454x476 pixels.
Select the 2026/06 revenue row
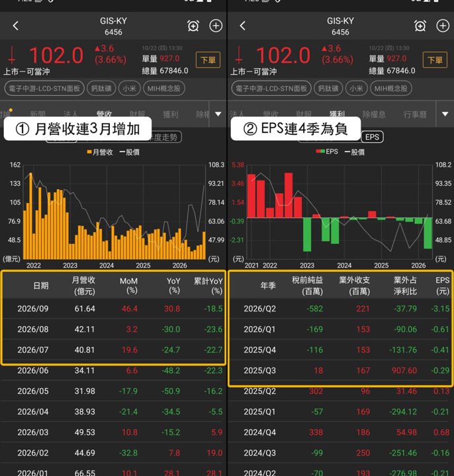click(x=113, y=370)
